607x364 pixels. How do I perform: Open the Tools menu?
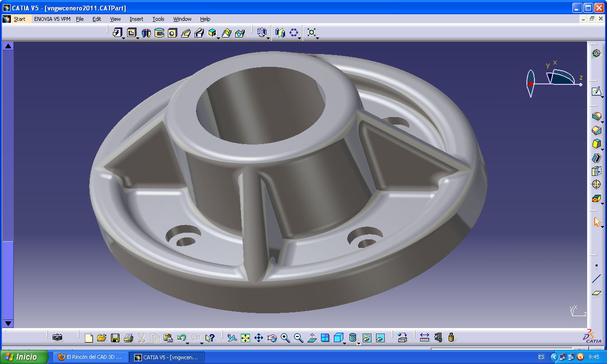coord(158,19)
